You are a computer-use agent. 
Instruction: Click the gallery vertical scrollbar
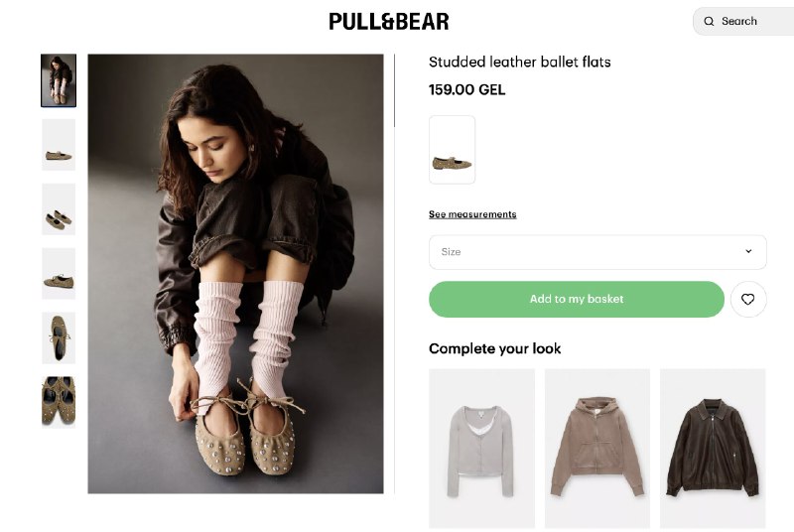tap(394, 90)
